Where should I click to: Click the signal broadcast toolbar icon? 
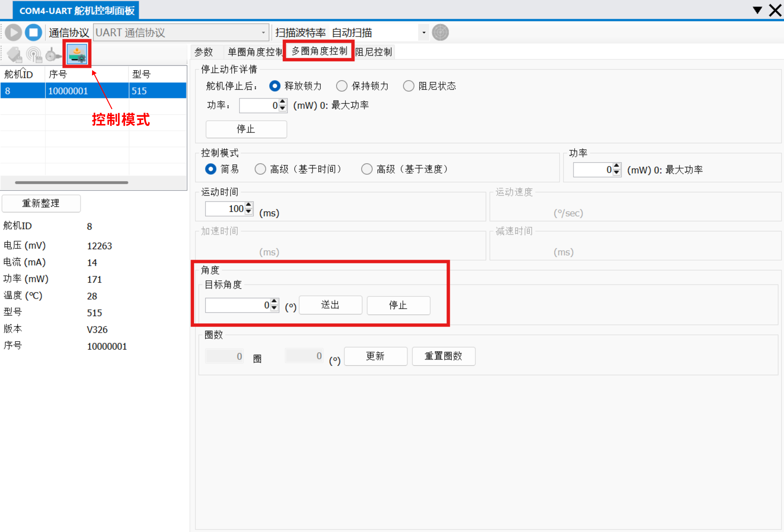pos(34,54)
